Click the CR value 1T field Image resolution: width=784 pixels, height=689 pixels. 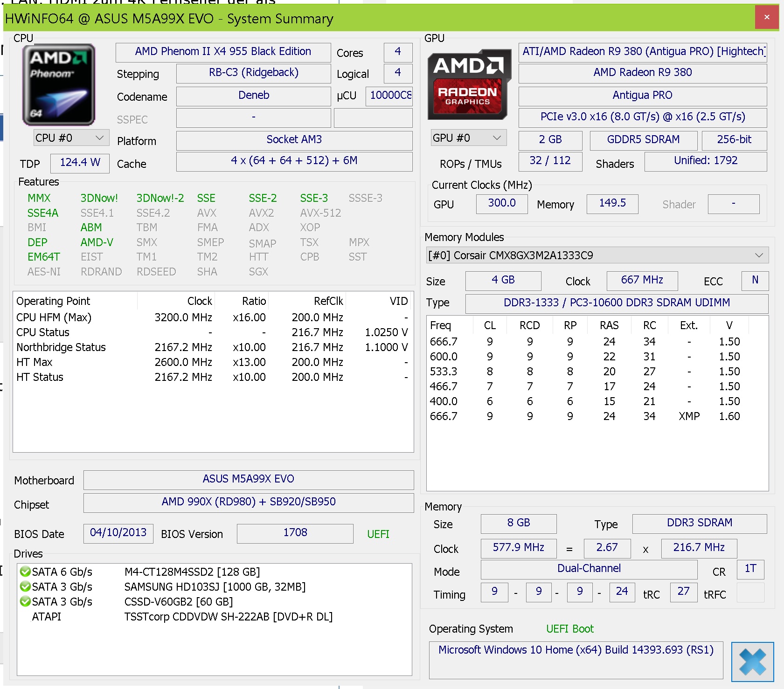[750, 569]
